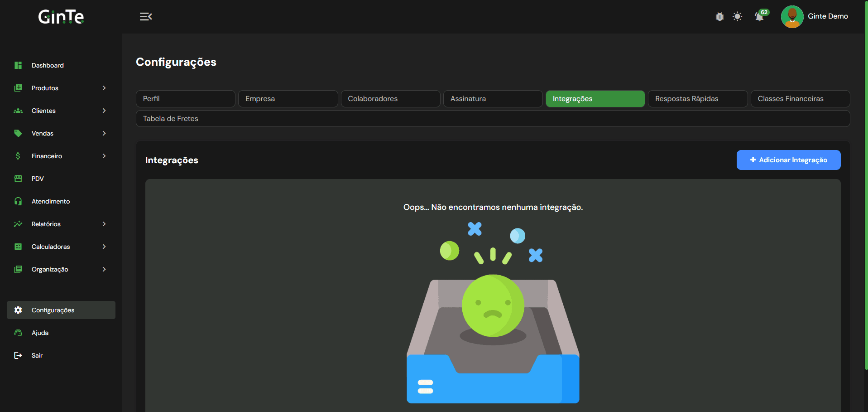
Task: Open the Classes Financeiras tab
Action: pyautogui.click(x=800, y=99)
